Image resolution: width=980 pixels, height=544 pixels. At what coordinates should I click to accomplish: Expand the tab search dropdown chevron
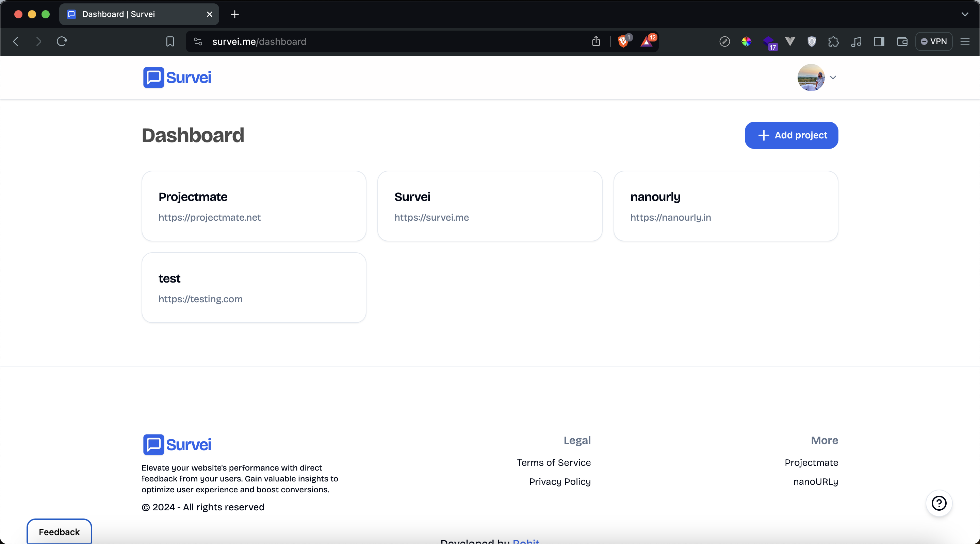tap(965, 14)
